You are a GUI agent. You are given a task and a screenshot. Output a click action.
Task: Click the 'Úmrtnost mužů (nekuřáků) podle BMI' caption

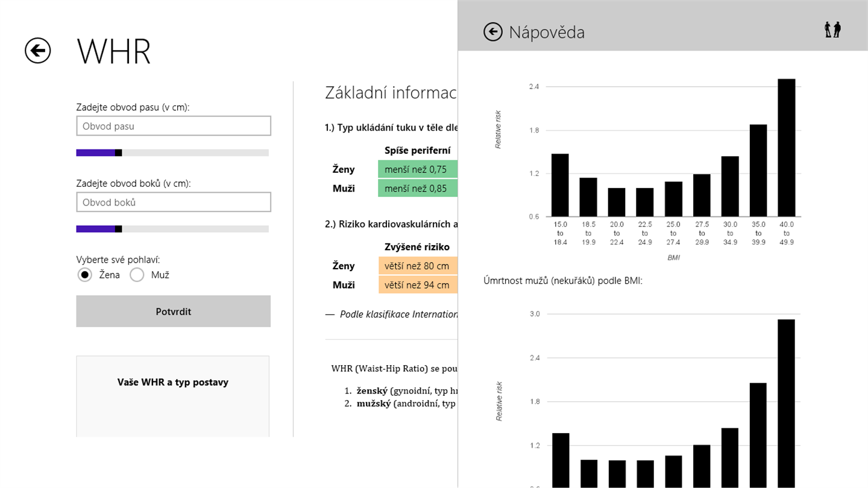563,280
